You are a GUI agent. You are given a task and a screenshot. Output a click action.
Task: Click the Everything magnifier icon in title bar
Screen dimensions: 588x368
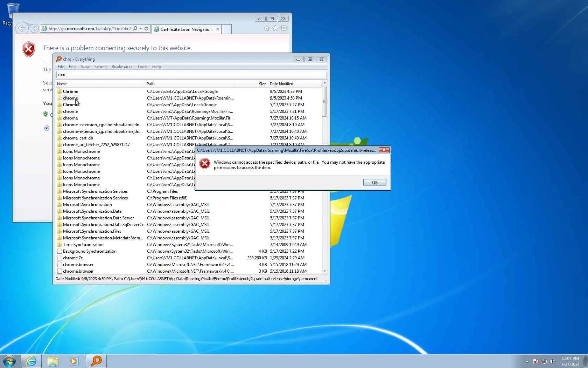tap(59, 59)
